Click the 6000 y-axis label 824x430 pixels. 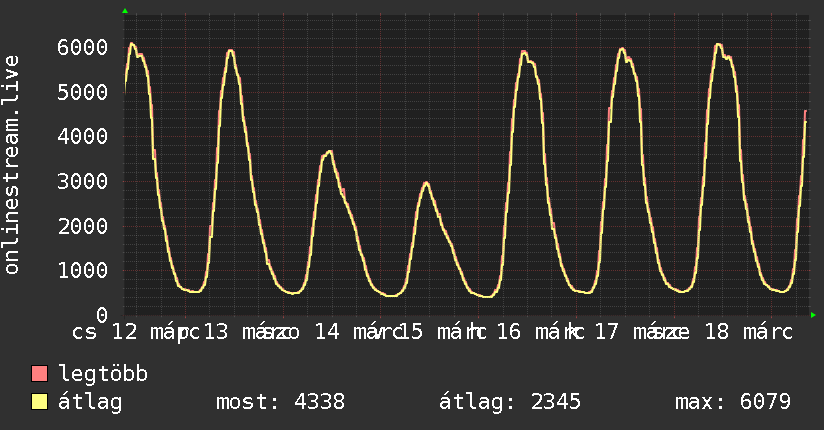(83, 47)
